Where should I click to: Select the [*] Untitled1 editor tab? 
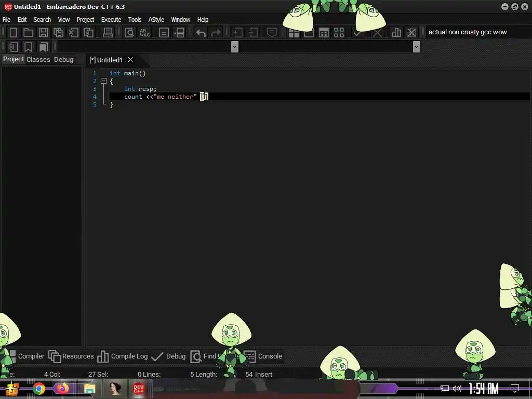(x=106, y=60)
